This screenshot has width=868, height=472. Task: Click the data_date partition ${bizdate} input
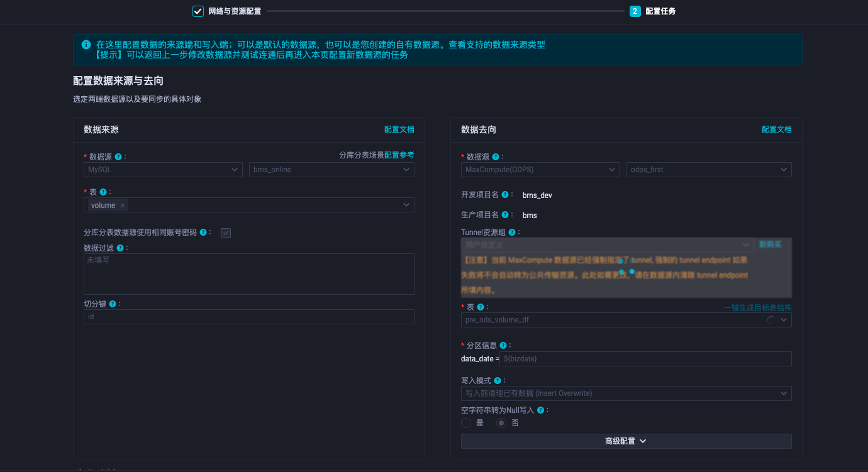coord(645,359)
